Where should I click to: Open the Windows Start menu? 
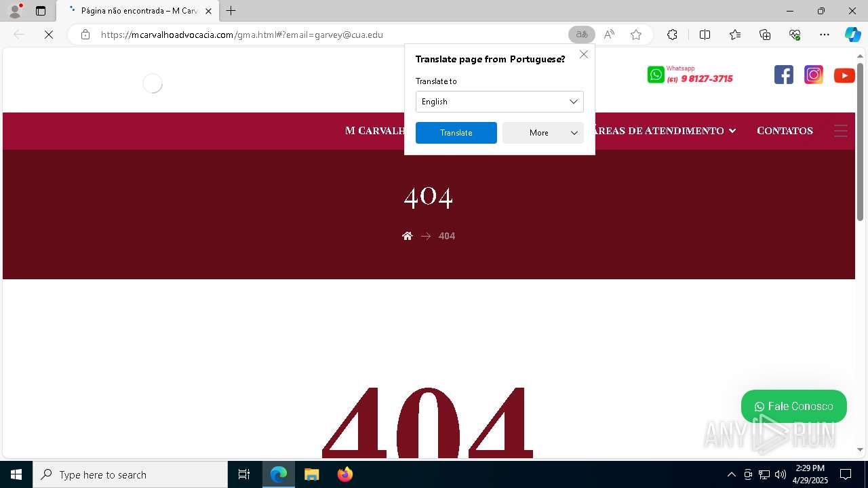[x=16, y=474]
